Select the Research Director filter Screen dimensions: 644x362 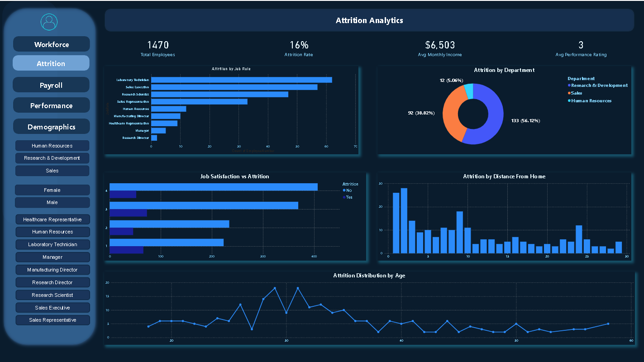click(52, 282)
